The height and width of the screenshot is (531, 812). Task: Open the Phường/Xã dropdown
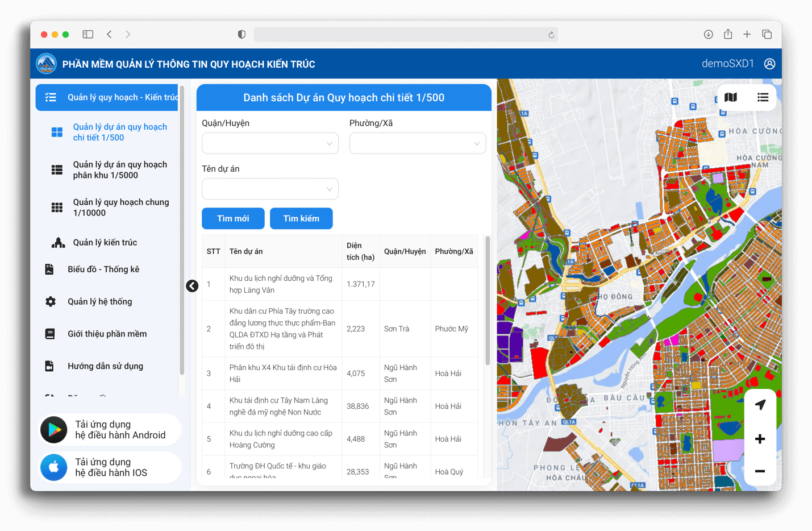(x=418, y=143)
